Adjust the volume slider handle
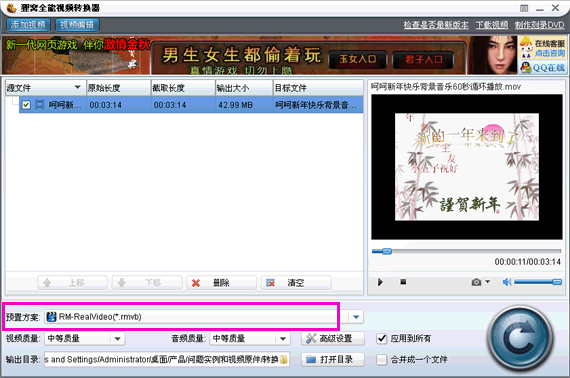This screenshot has width=570, height=378. tap(557, 282)
